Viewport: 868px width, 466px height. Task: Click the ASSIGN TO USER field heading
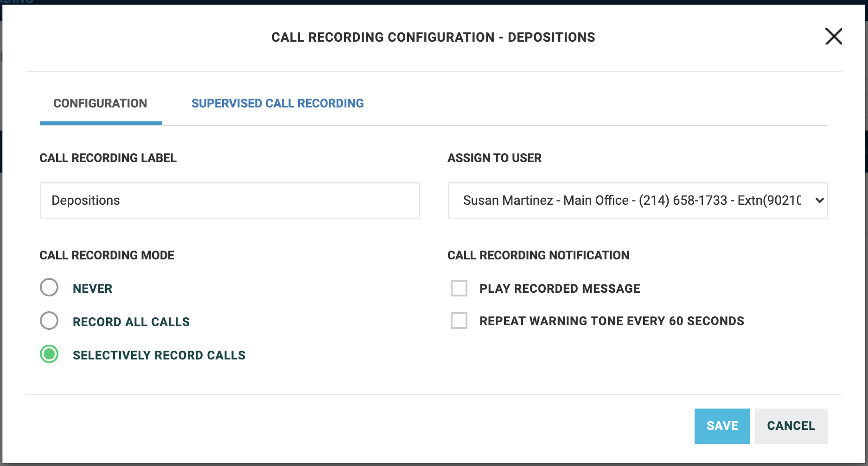pos(494,158)
